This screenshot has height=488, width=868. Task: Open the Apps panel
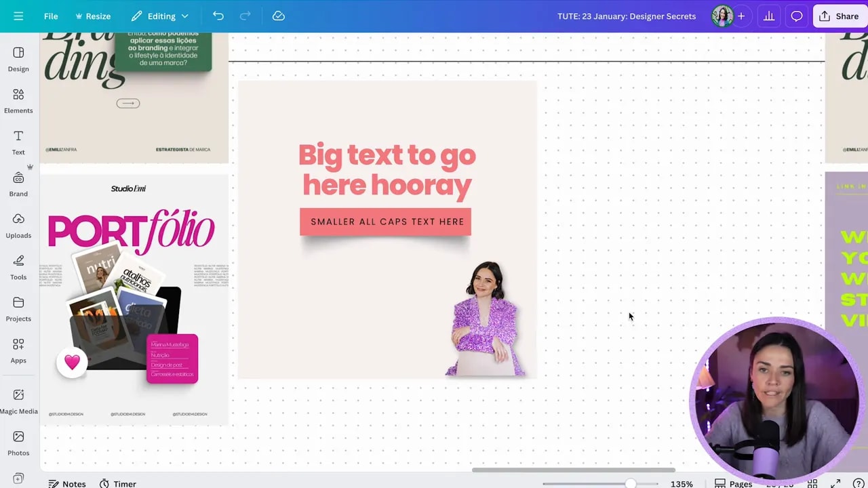tap(18, 350)
